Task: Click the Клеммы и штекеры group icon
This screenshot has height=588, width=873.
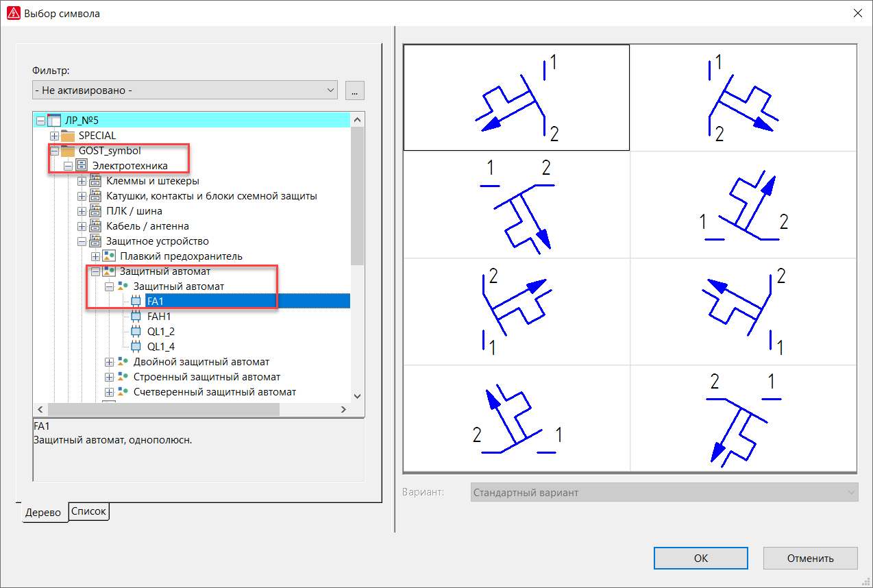Action: click(x=95, y=181)
